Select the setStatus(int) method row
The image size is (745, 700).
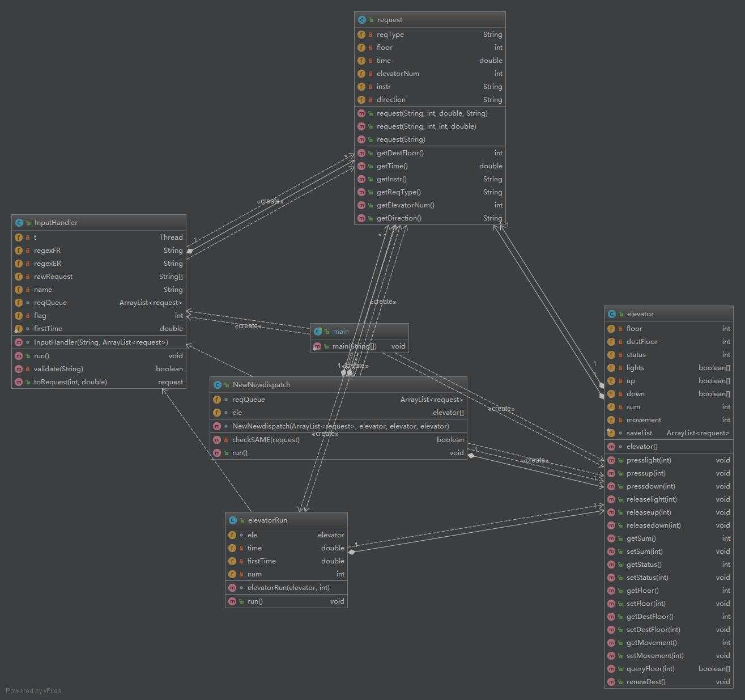pos(669,578)
